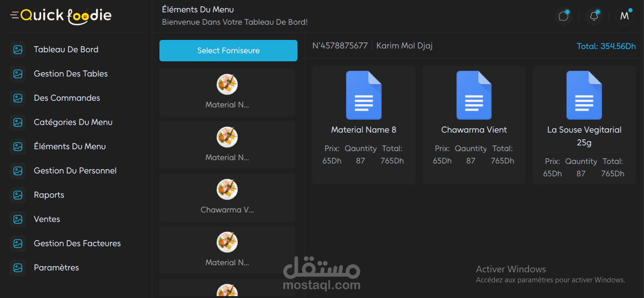The height and width of the screenshot is (298, 644).
Task: Select the Chawarma V... item in supplier list
Action: [x=227, y=197]
